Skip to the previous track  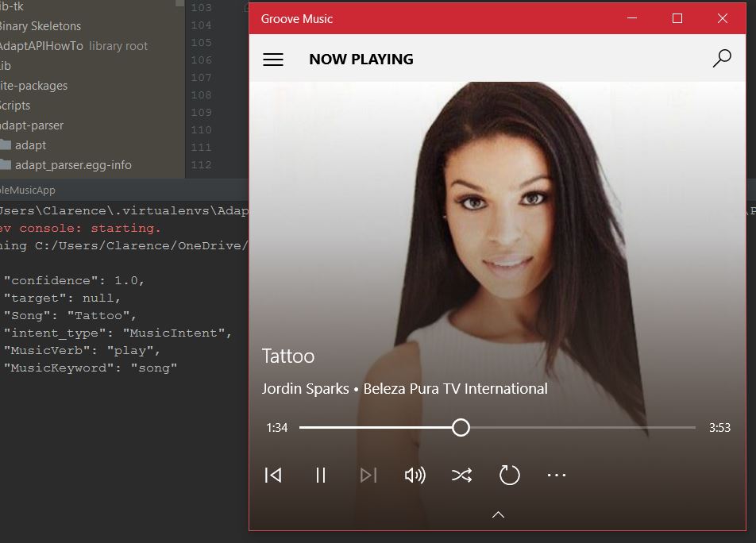point(273,475)
